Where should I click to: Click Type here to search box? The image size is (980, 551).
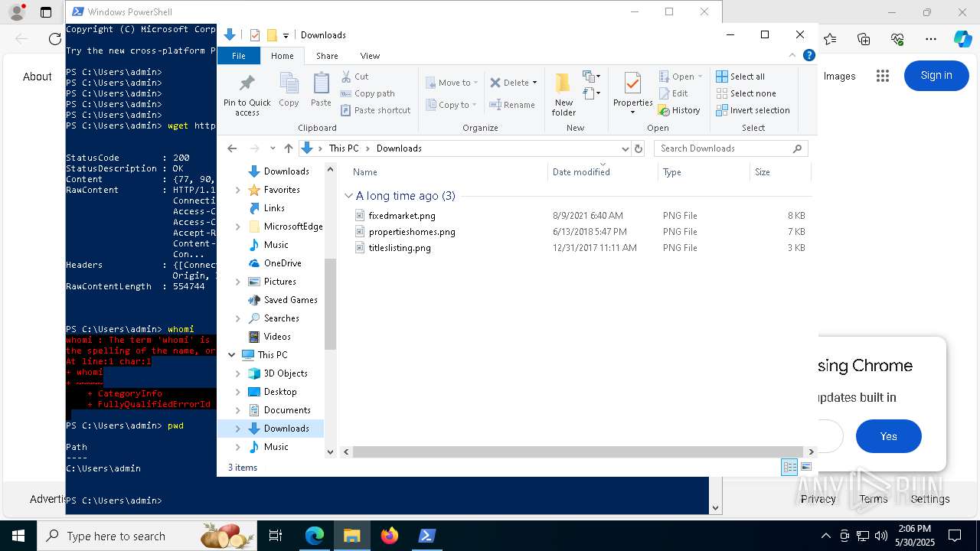pyautogui.click(x=147, y=536)
